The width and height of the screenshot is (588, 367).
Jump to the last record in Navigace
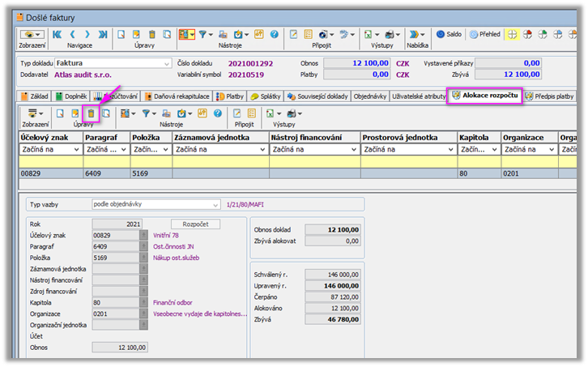coord(102,35)
